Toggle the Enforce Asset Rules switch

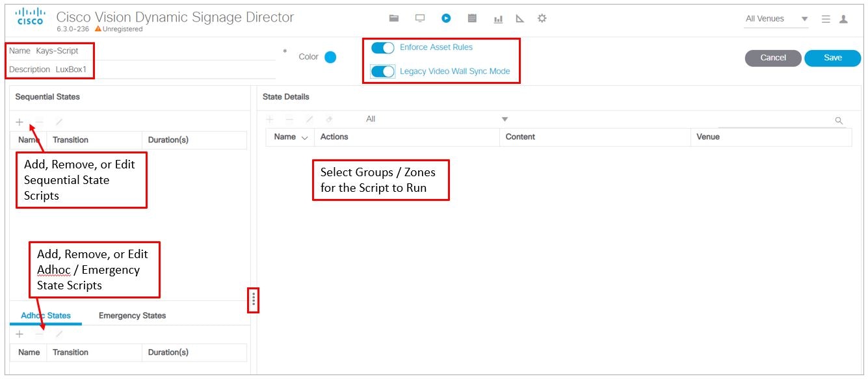click(383, 48)
